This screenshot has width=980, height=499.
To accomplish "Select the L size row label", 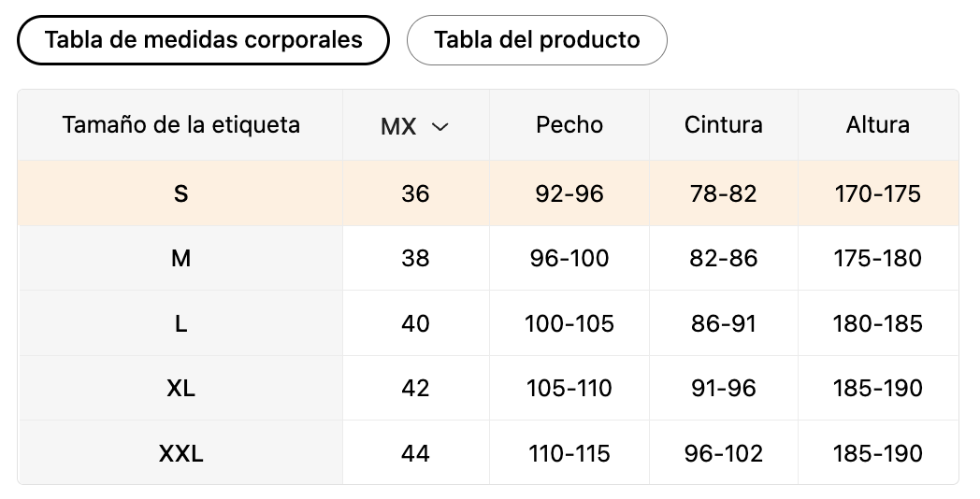I will click(180, 323).
